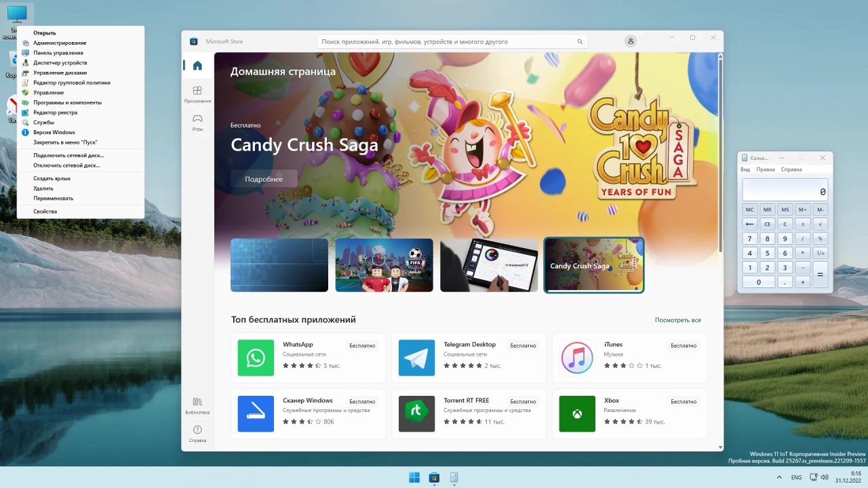Click Подробнее button on Candy Crush banner
The image size is (868, 488).
pyautogui.click(x=264, y=179)
